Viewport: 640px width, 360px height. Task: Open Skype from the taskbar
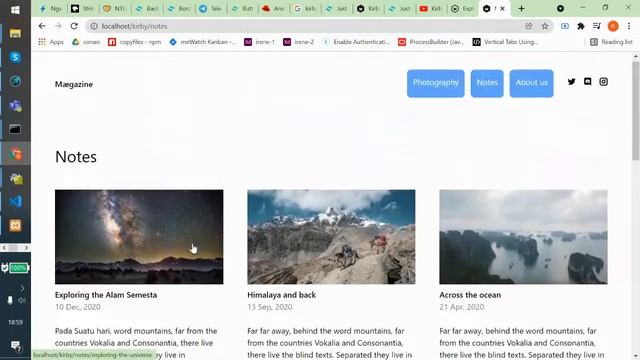point(15,57)
